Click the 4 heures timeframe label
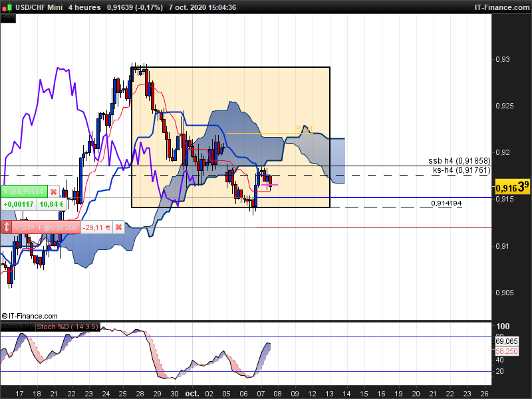Image resolution: width=532 pixels, height=399 pixels. point(84,7)
